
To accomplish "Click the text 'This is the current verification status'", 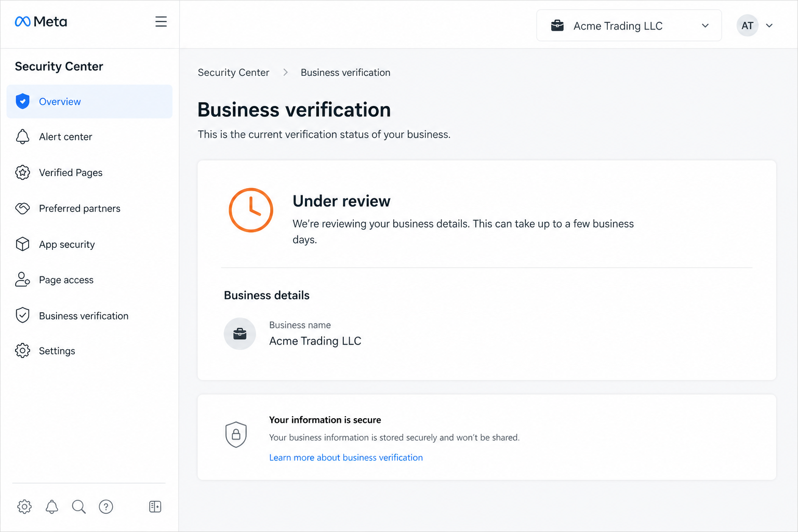I will click(283, 135).
